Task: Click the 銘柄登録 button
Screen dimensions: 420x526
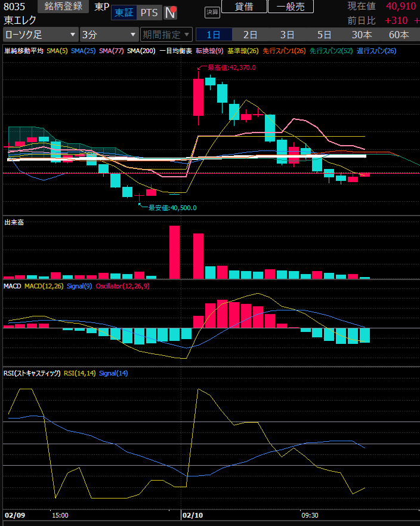Action: tap(64, 7)
